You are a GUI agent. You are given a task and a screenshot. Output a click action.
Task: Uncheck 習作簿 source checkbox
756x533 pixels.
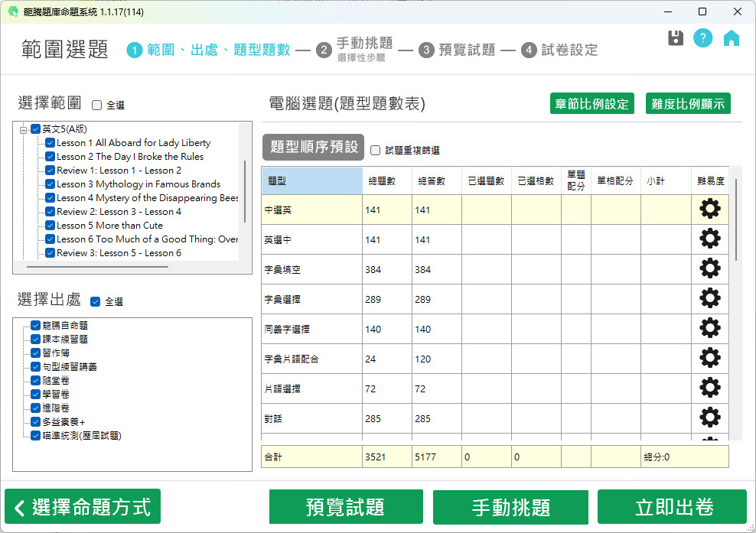pos(35,353)
